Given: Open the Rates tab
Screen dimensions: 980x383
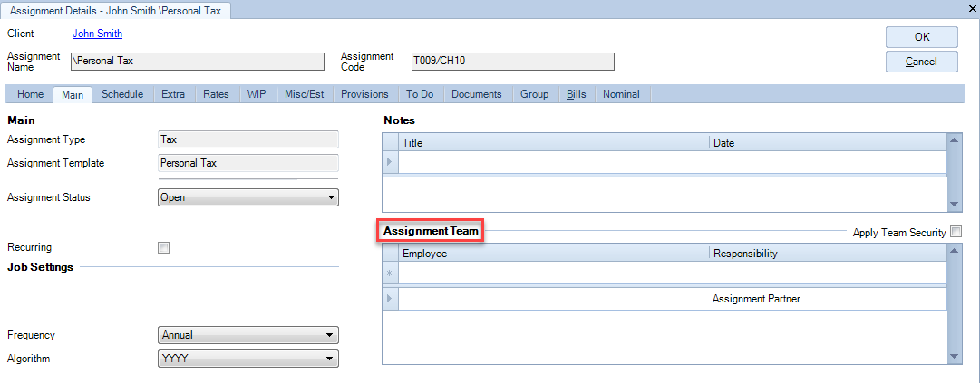Looking at the screenshot, I should pyautogui.click(x=217, y=94).
